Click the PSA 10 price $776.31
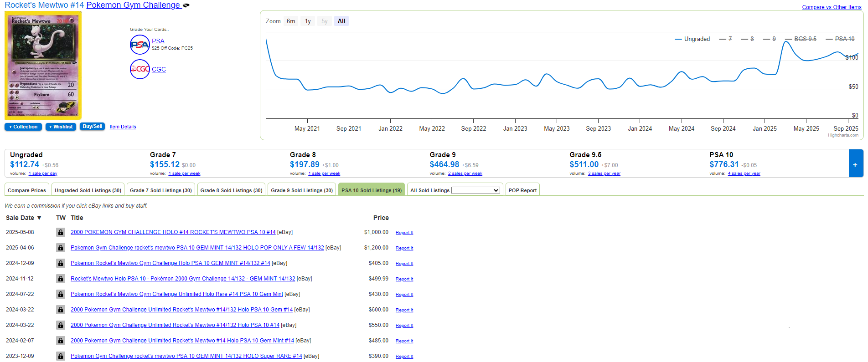Viewport: 868px width, 362px height. click(724, 164)
